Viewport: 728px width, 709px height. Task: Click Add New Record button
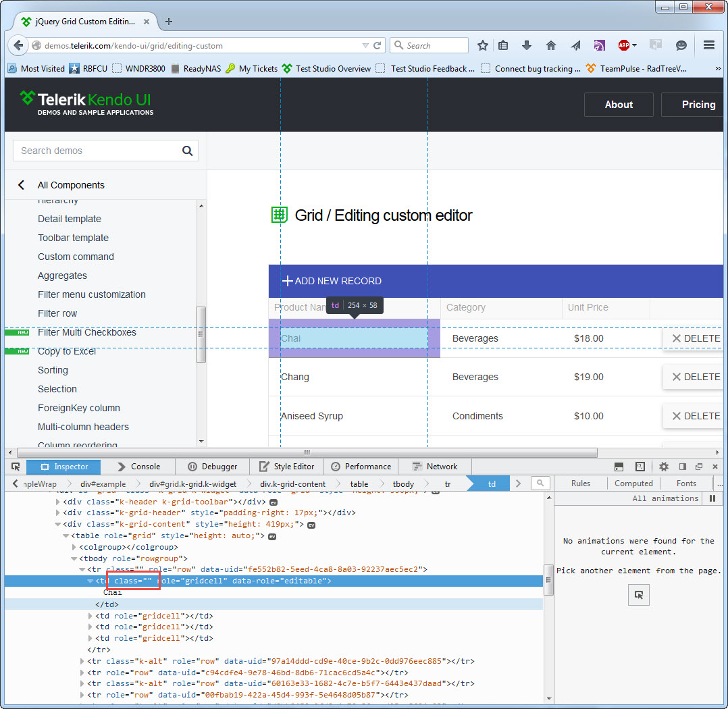[x=332, y=281]
